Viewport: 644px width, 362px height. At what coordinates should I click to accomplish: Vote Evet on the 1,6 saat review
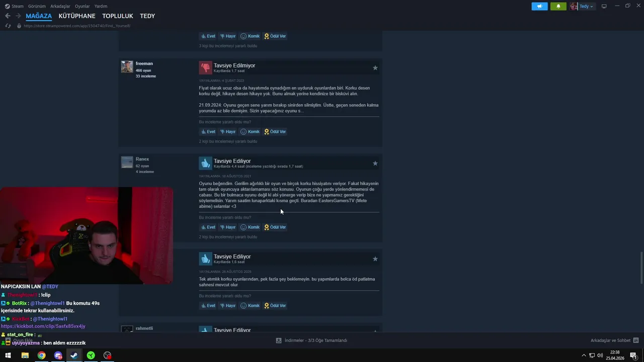point(208,306)
